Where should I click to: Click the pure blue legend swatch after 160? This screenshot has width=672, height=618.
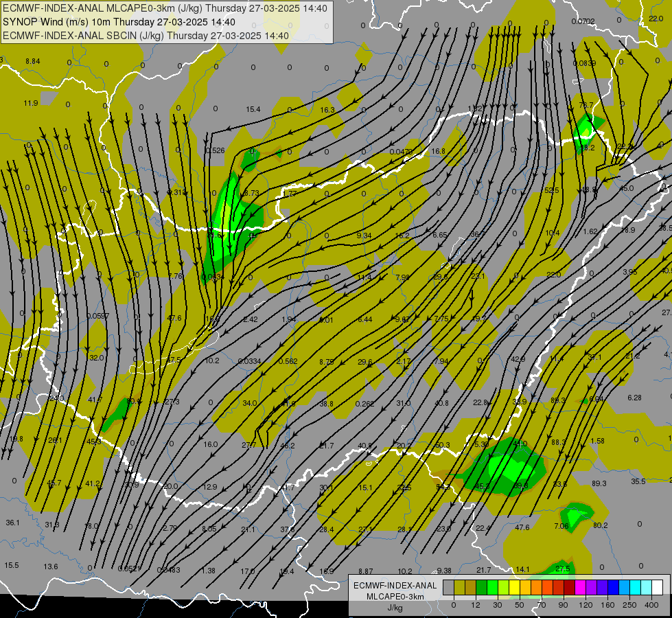613,587
